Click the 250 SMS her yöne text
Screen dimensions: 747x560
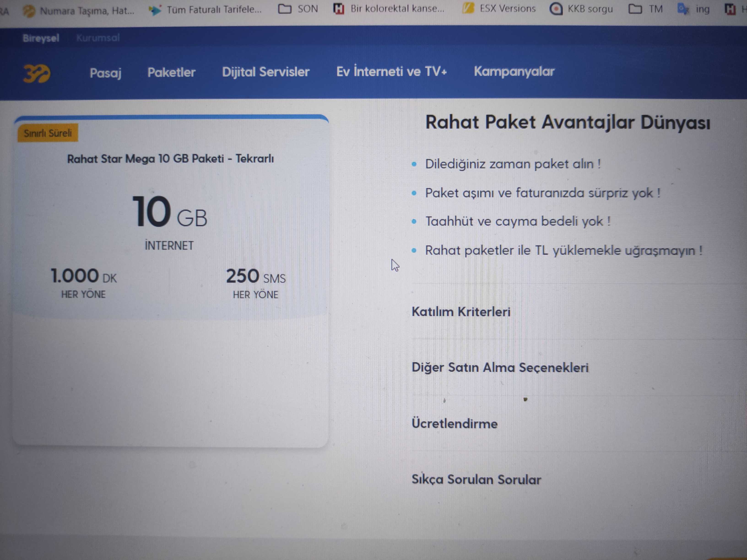pyautogui.click(x=256, y=283)
